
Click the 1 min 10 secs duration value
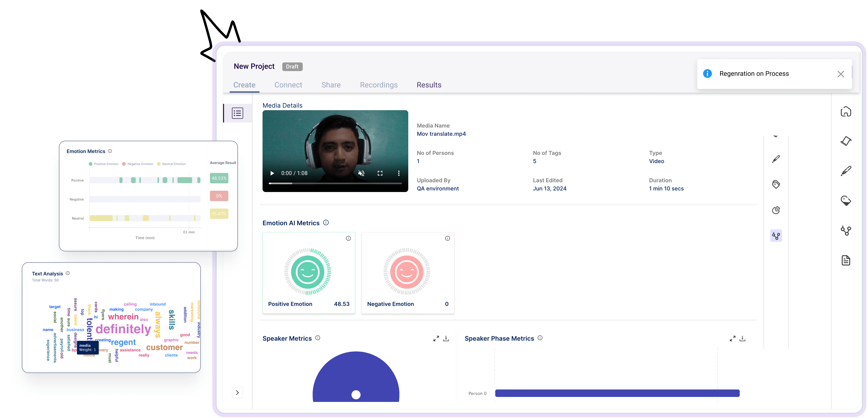[x=666, y=189]
